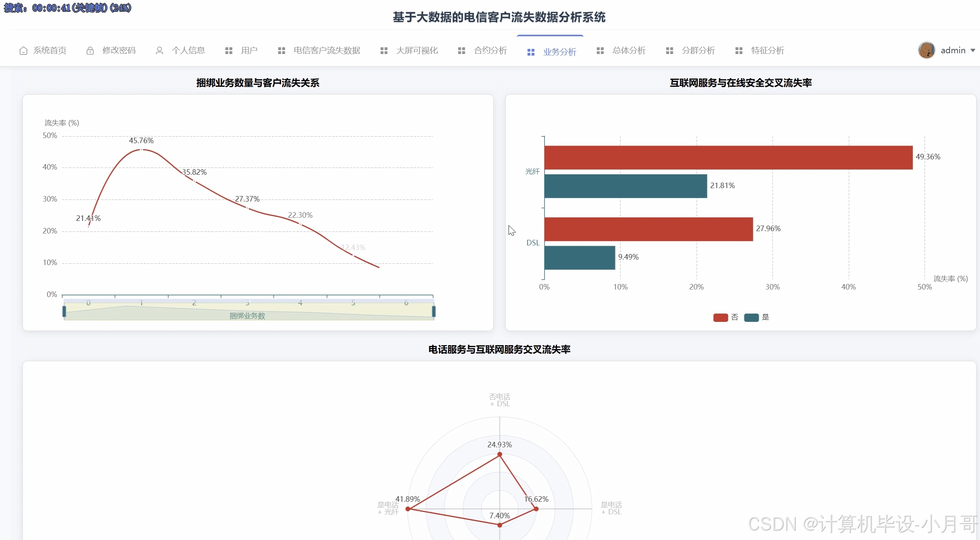The image size is (980, 540).
Task: Click the 是电话 + 光纤 radar axis label
Action: coord(388,508)
